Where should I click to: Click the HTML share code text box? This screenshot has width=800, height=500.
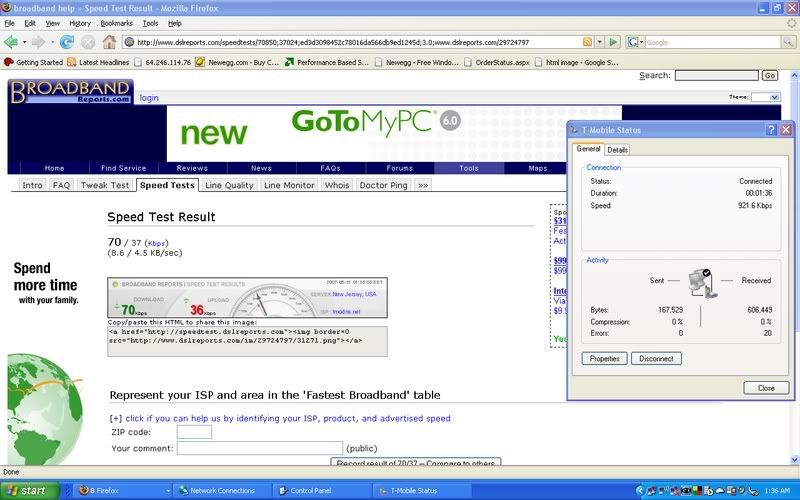[x=247, y=341]
